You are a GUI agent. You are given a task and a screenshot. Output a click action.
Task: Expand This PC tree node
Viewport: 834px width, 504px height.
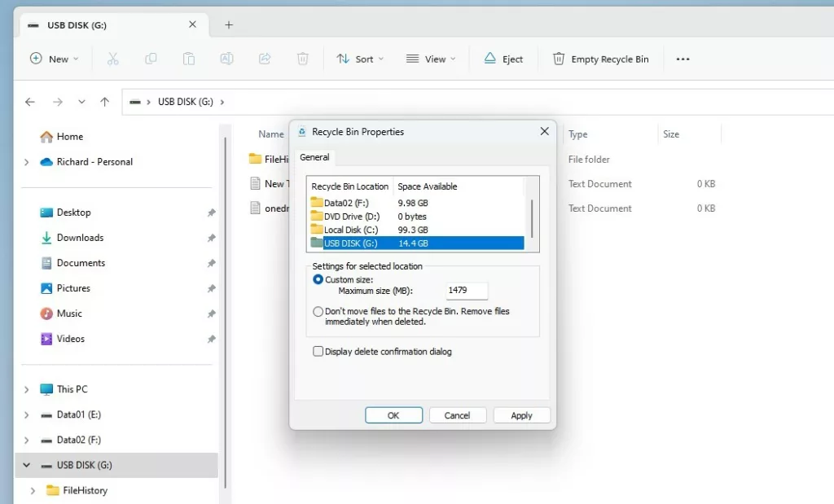26,390
